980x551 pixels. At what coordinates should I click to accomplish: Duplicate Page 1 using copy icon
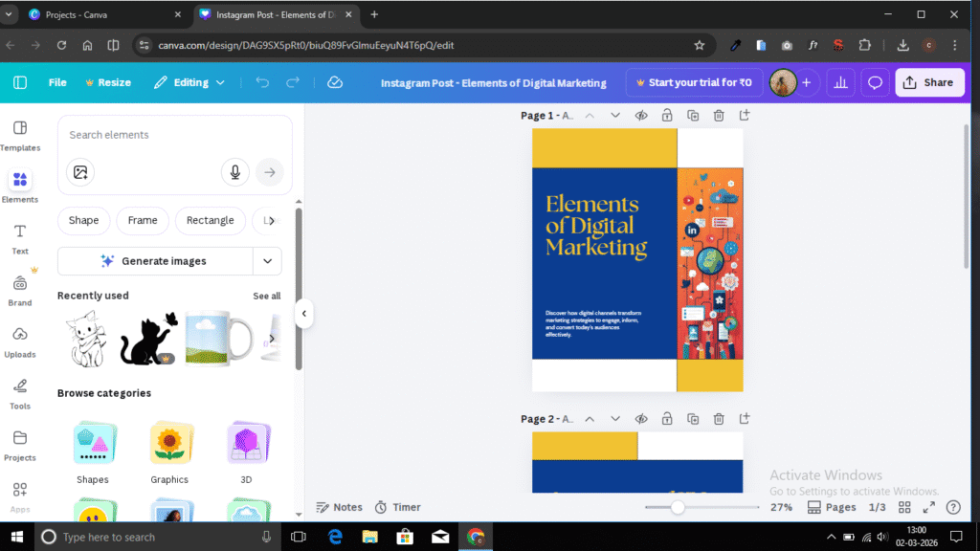coord(693,116)
